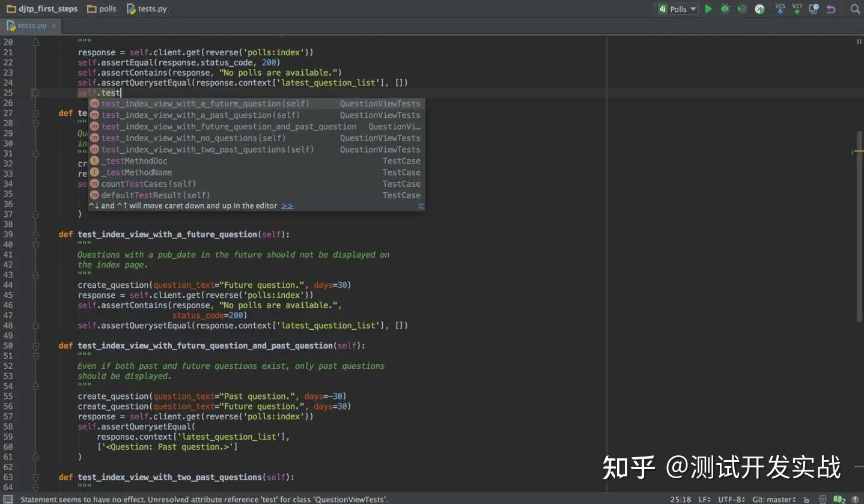Run the Polls configuration with the green play icon
The height and width of the screenshot is (504, 864).
pos(709,9)
